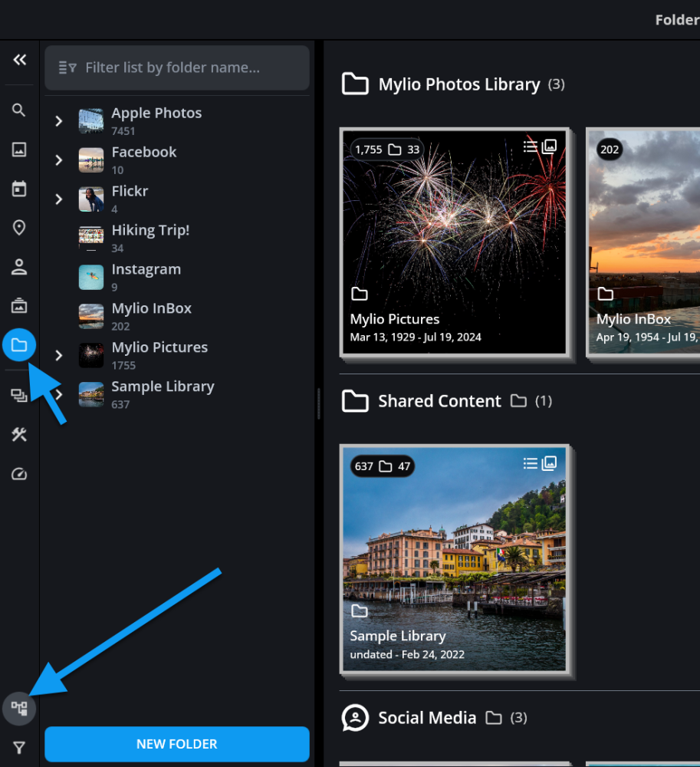Click the date range Mar 13, 1929 - Jul 19, 2024
This screenshot has height=767, width=700.
(x=416, y=337)
